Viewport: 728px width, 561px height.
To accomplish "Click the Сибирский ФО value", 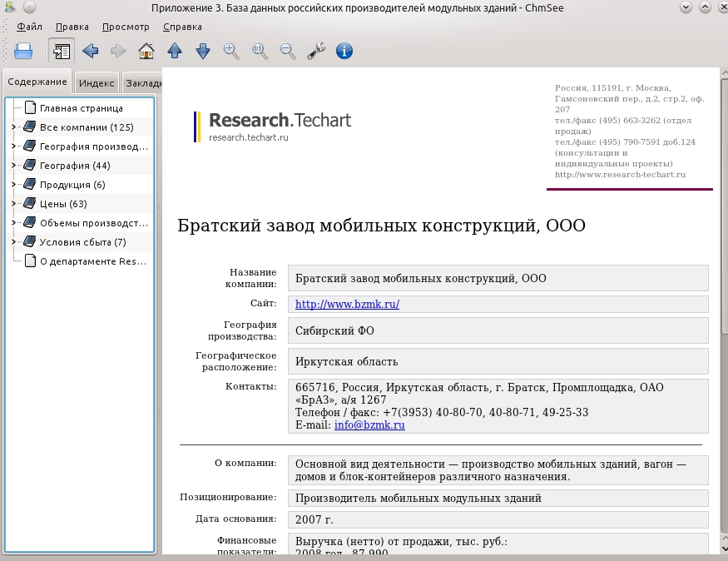I will 334,330.
